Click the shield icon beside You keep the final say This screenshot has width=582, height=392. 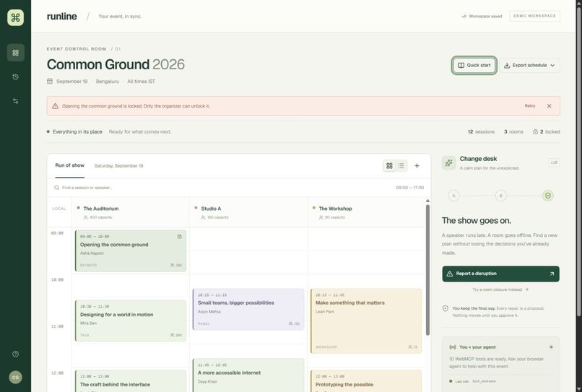click(446, 308)
